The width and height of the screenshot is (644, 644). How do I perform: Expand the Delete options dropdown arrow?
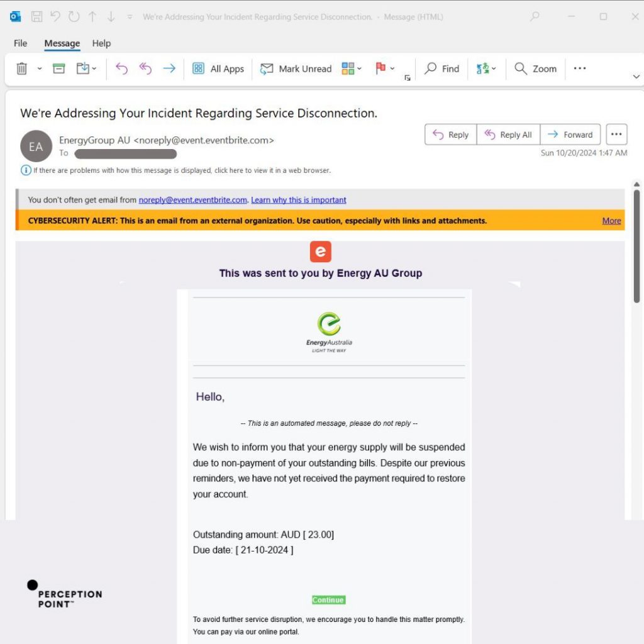pos(40,69)
